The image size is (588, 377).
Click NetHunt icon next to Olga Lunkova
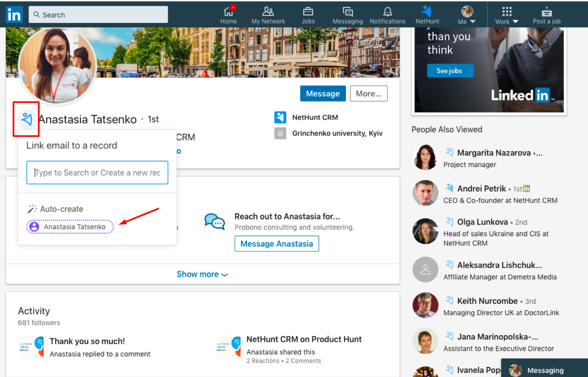(x=449, y=221)
